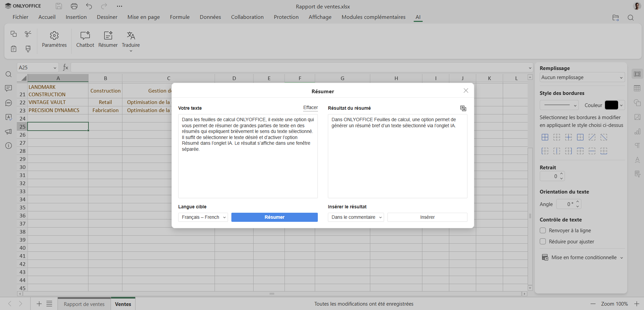Open Comments panel in left sidebar
The image size is (644, 310).
point(9,88)
